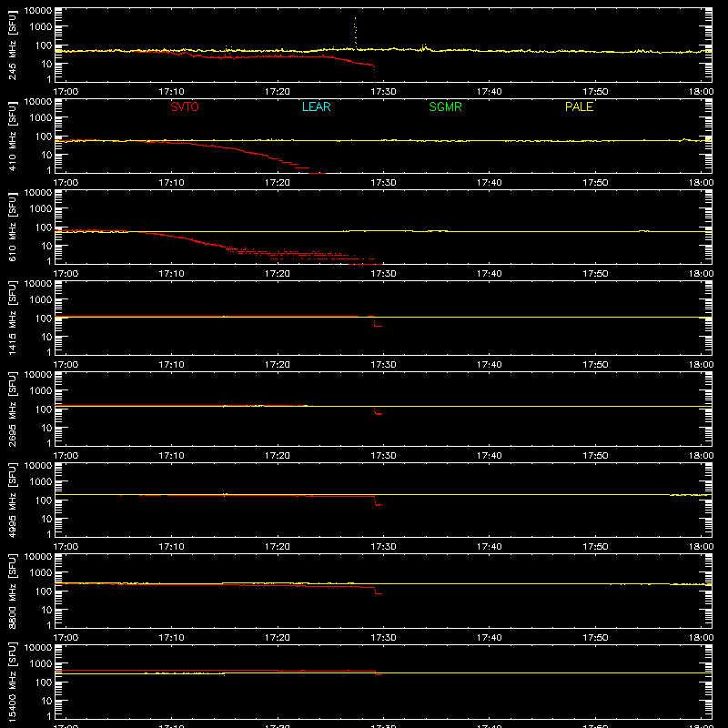
Task: Click the 17:30 tick label under 245 MHz panel
Action: point(383,92)
